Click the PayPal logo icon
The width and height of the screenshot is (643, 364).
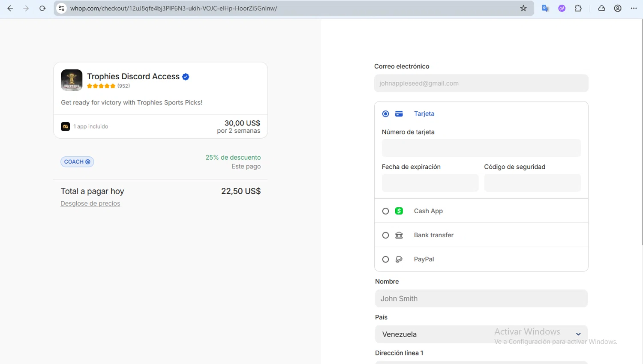[x=399, y=260]
